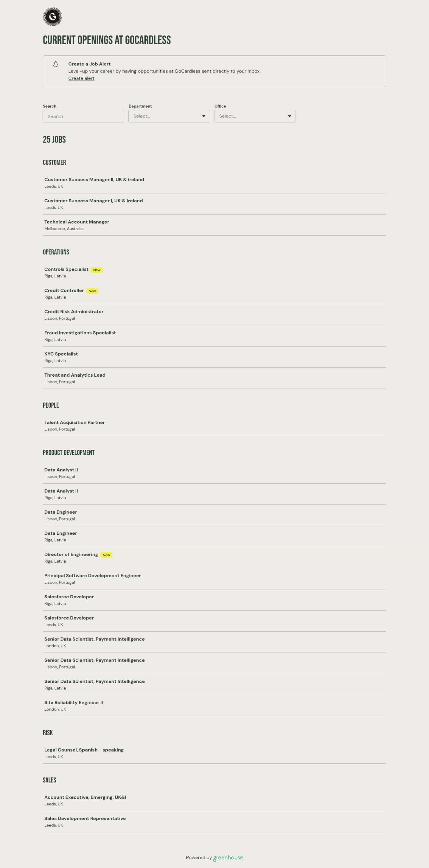Viewport: 429px width, 868px height.
Task: Click the bell icon in job alert box
Action: [56, 64]
